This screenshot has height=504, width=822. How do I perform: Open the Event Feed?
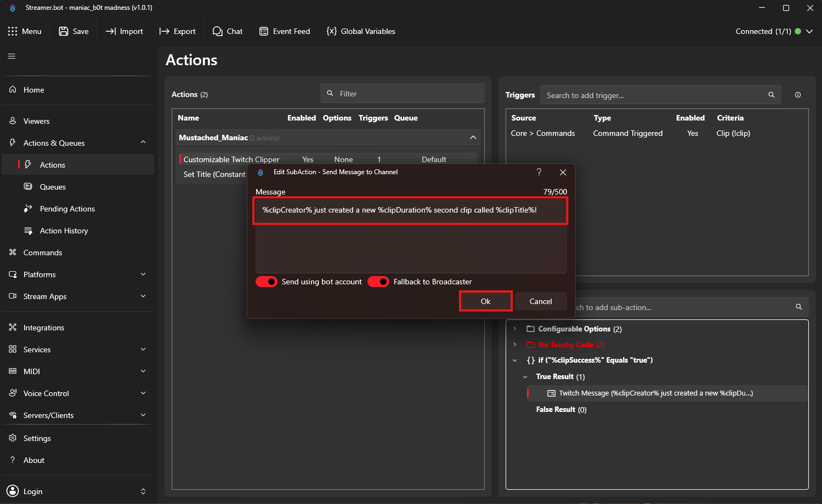tap(285, 31)
